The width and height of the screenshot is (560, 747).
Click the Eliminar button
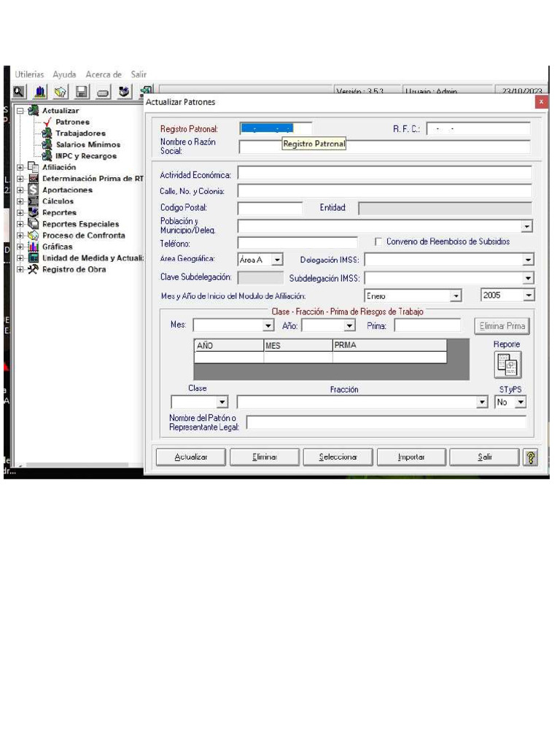(265, 457)
